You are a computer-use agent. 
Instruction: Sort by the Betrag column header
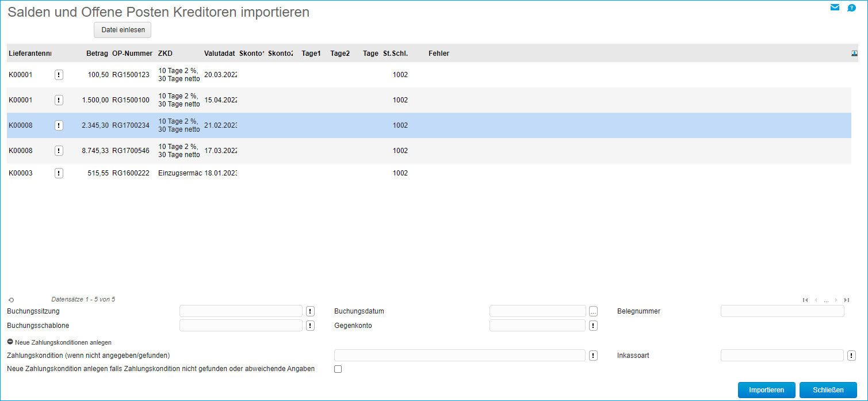tap(97, 54)
